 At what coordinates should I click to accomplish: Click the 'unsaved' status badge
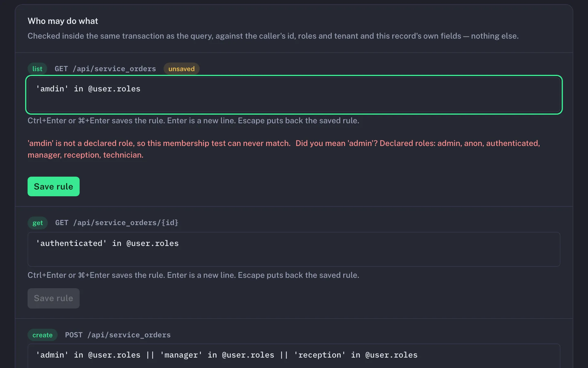point(182,69)
